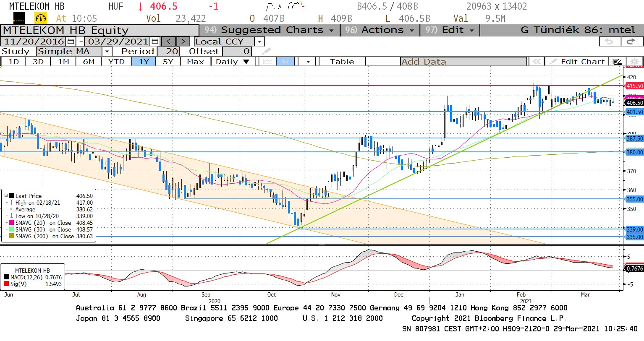Viewport: 644px width, 341px height.
Task: Select the 6M range tab
Action: [89, 62]
